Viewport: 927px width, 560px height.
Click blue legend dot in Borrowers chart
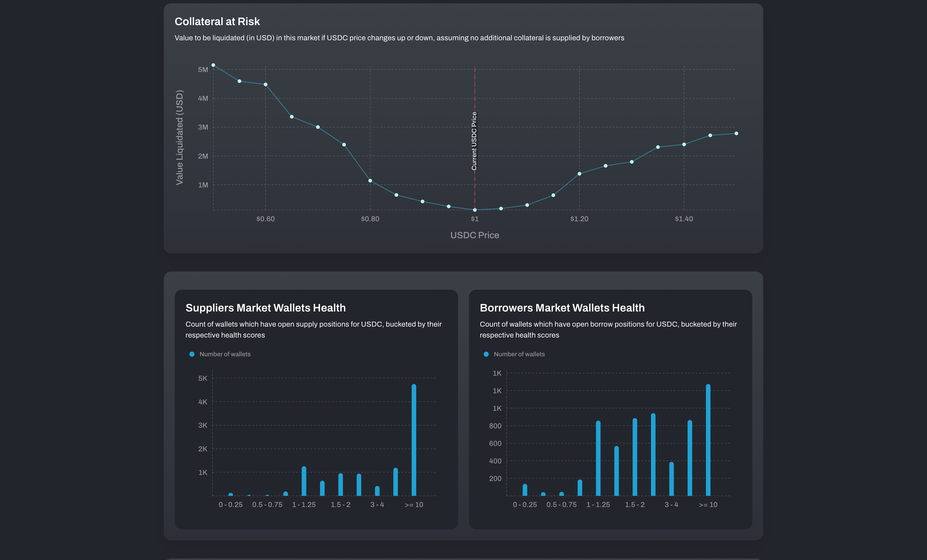pos(486,354)
